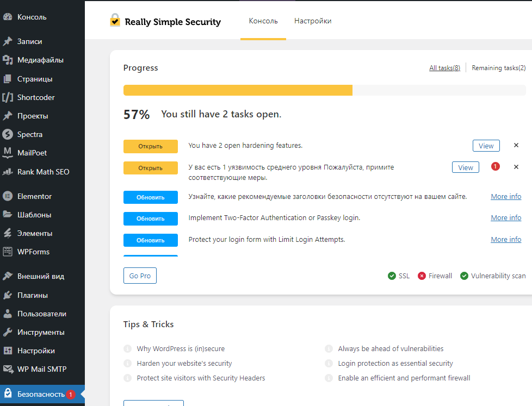The height and width of the screenshot is (406, 532).
Task: Switch to the Настройки tab at top
Action: 313,21
